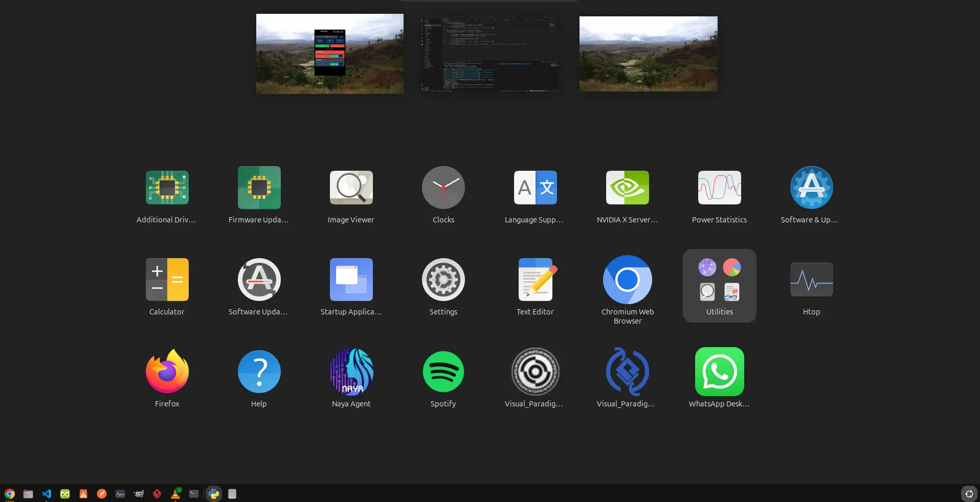Open GIMP from the dock
The height and width of the screenshot is (502, 980).
tap(139, 494)
